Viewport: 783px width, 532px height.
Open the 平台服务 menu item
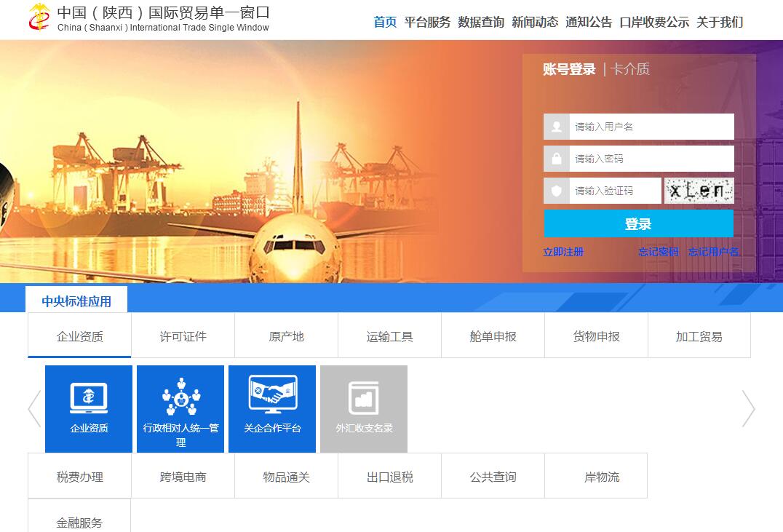(x=427, y=22)
